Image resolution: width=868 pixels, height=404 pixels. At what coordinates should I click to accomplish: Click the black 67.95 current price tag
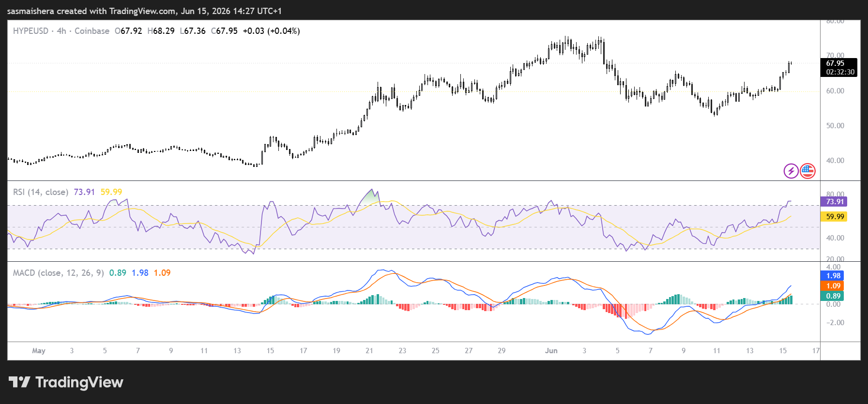click(x=835, y=63)
